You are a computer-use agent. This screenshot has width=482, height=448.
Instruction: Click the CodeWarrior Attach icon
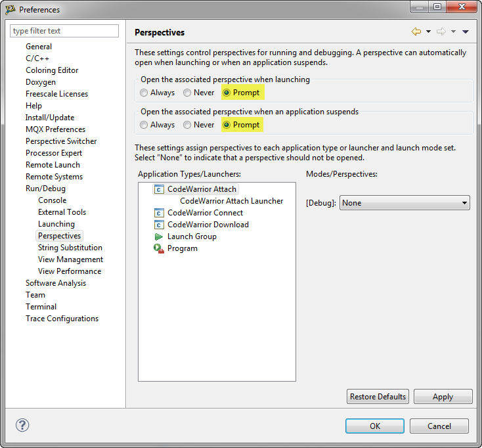pyautogui.click(x=158, y=189)
